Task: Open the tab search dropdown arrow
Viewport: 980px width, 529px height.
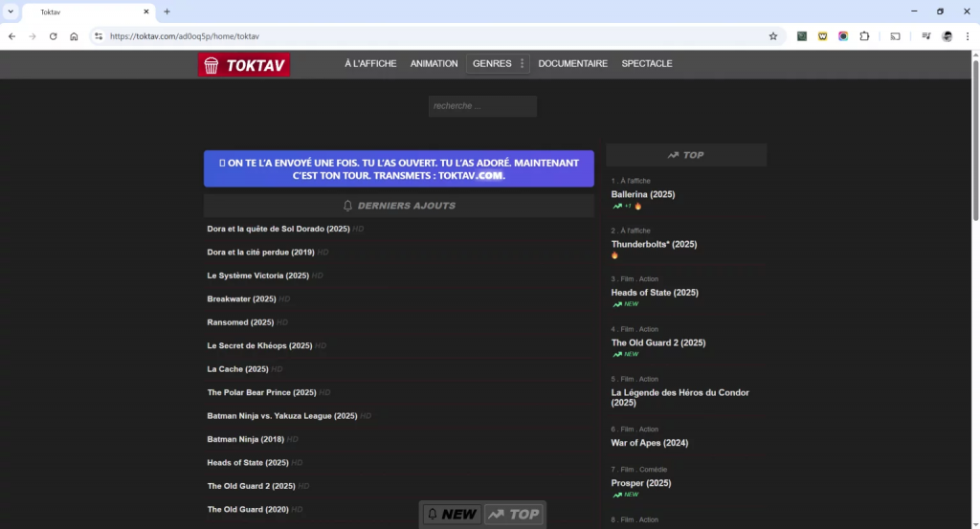Action: point(10,11)
